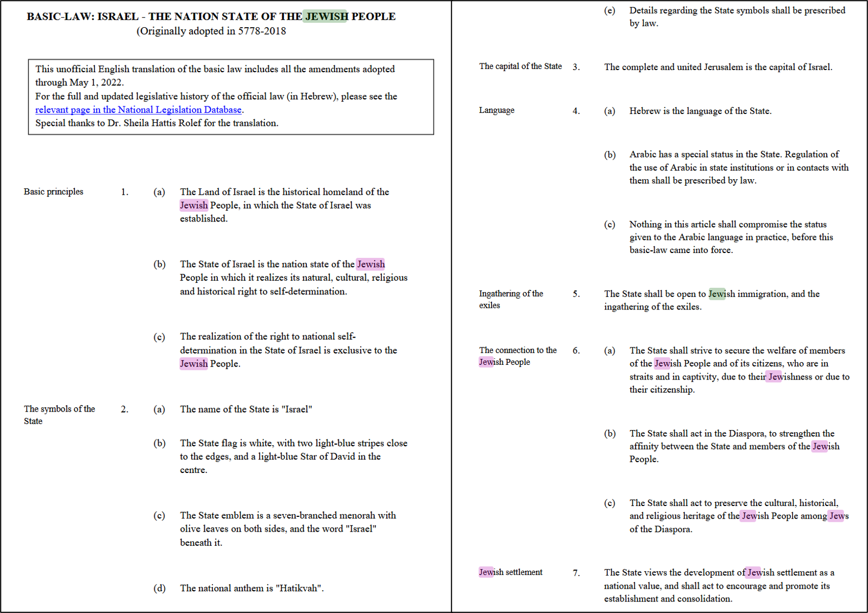868x613 pixels.
Task: Click "The name of the State is Israel" line
Action: [x=246, y=409]
